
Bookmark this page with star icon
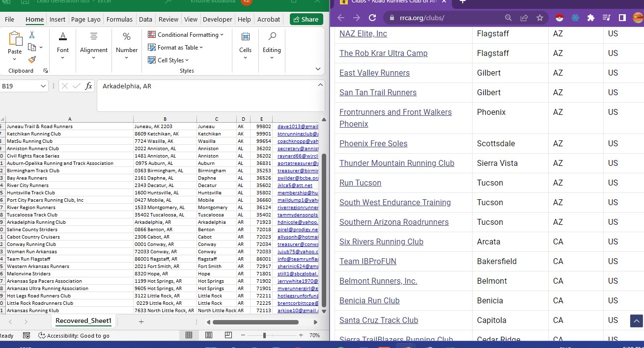[540, 18]
